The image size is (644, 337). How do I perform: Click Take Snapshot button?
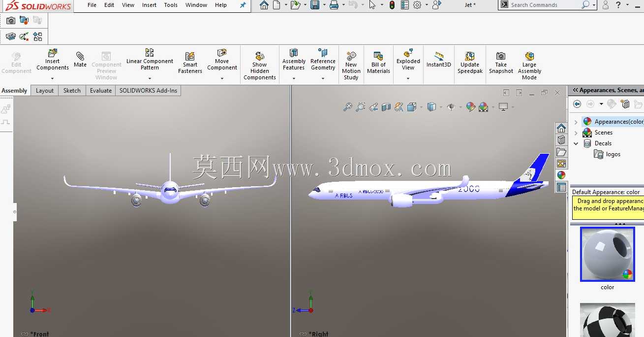click(x=501, y=63)
